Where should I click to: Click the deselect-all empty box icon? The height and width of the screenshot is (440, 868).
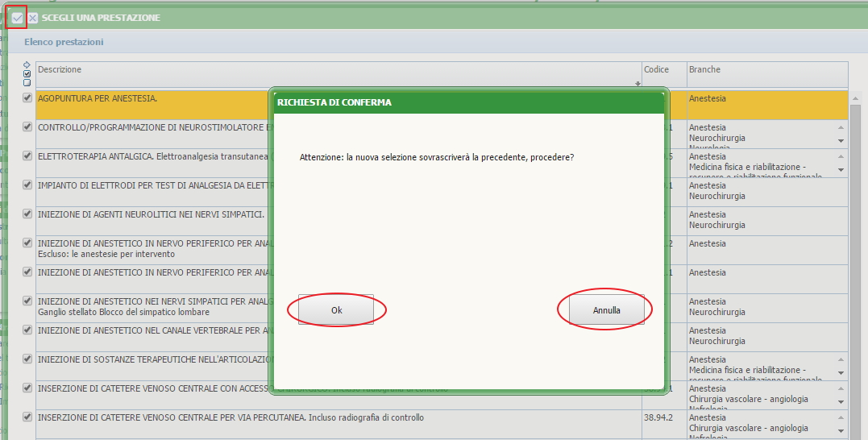[x=27, y=82]
